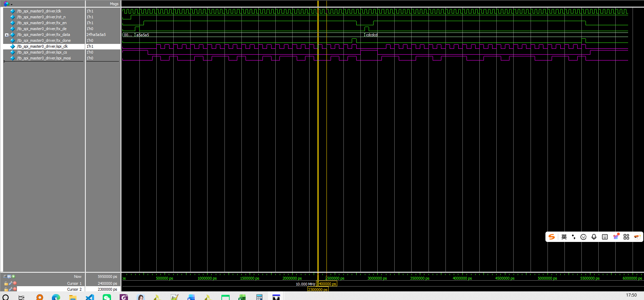This screenshot has height=300, width=644.
Task: Open Cursor 1 properties wrench icon
Action: point(10,283)
